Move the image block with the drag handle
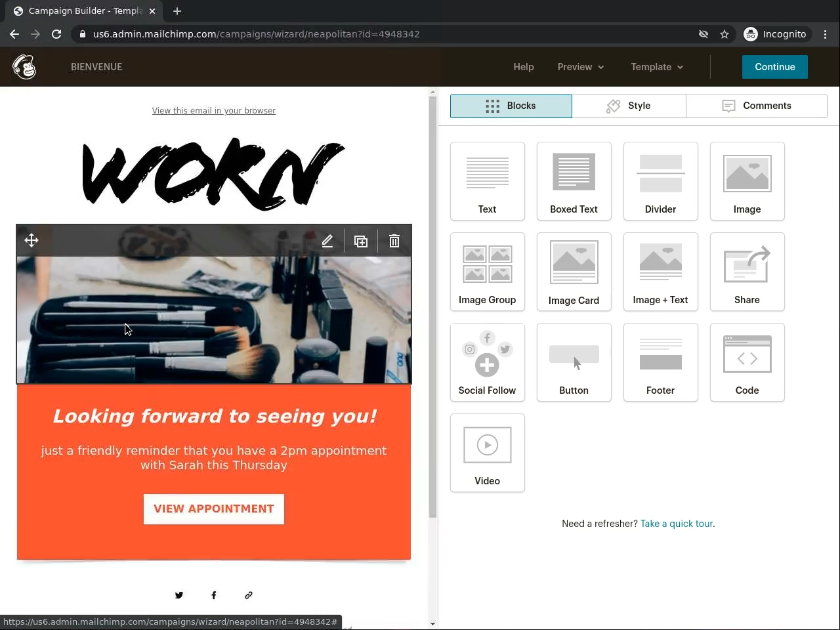 (x=31, y=241)
